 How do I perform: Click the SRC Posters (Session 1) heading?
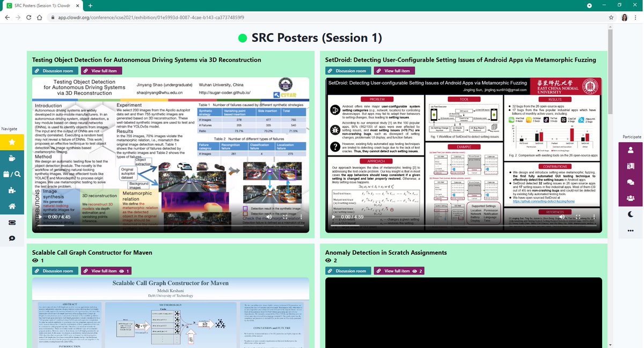(x=317, y=38)
